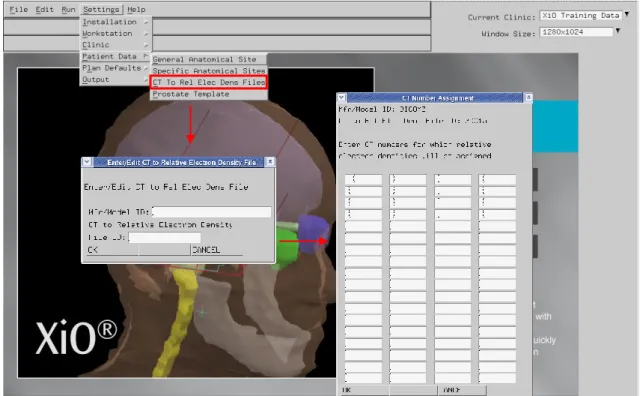Expand the Output submenu
The height and width of the screenshot is (396, 640).
[x=116, y=79]
